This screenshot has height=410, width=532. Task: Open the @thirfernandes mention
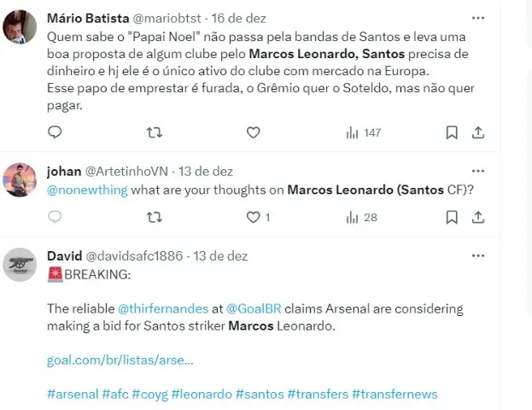[163, 307]
